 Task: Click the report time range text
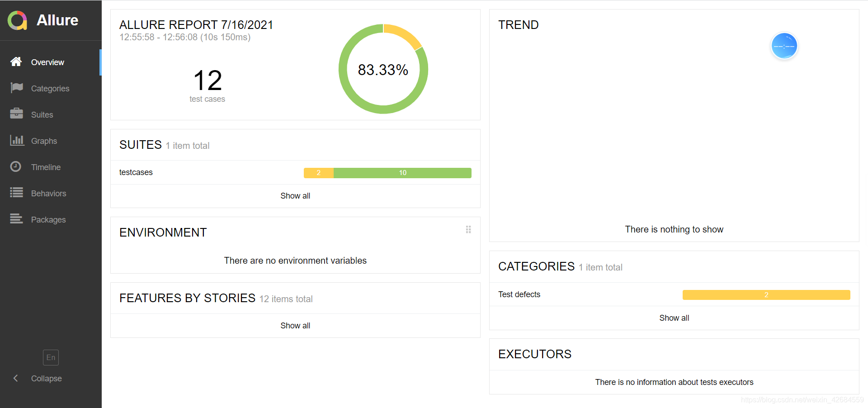(185, 38)
